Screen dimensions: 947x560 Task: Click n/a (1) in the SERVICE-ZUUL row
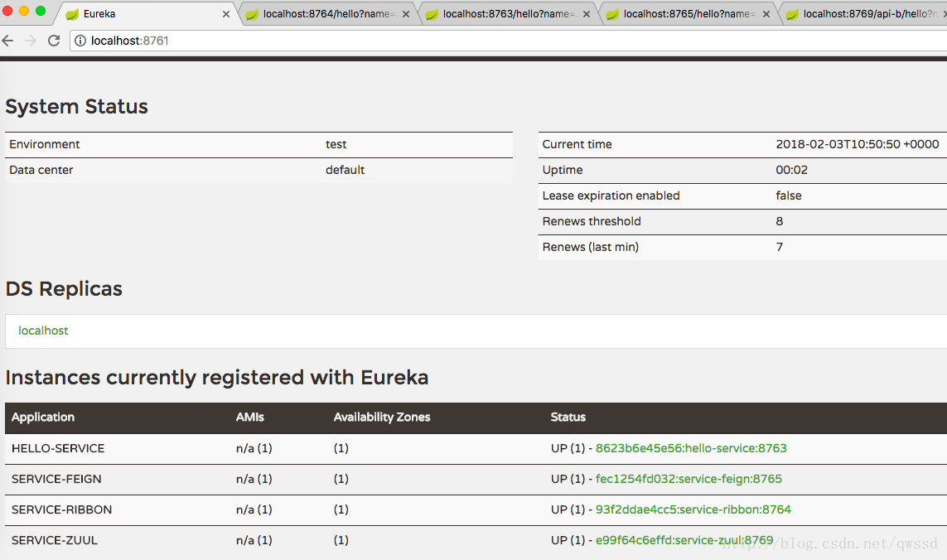254,540
